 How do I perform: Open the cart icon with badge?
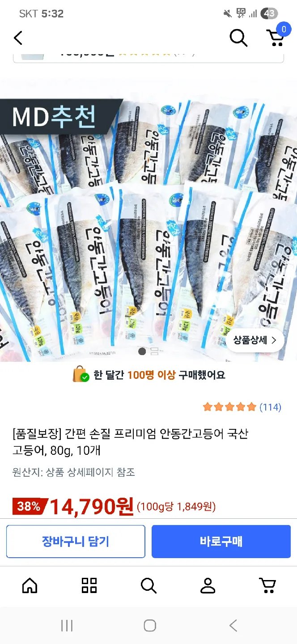(x=276, y=36)
